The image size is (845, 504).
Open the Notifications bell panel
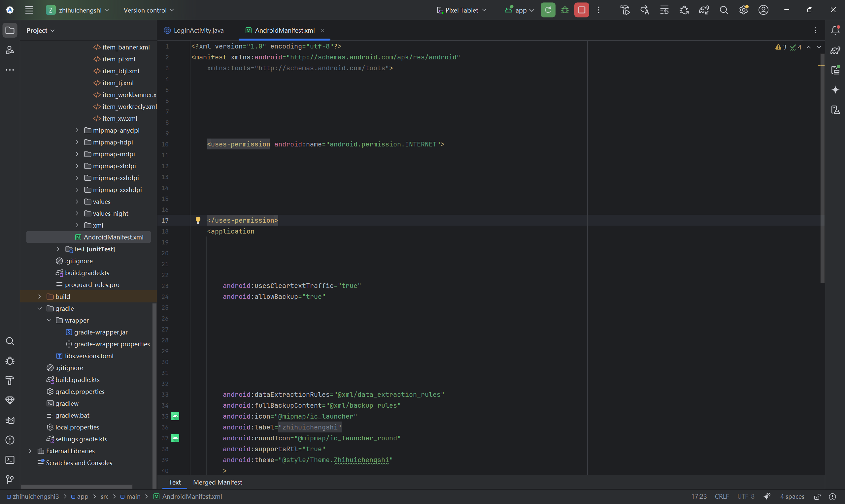pyautogui.click(x=835, y=31)
